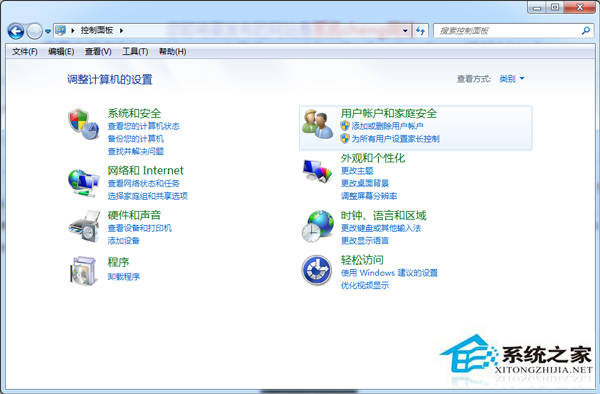Click 添加或删除用户帐户 link
This screenshot has height=394, width=600.
387,126
